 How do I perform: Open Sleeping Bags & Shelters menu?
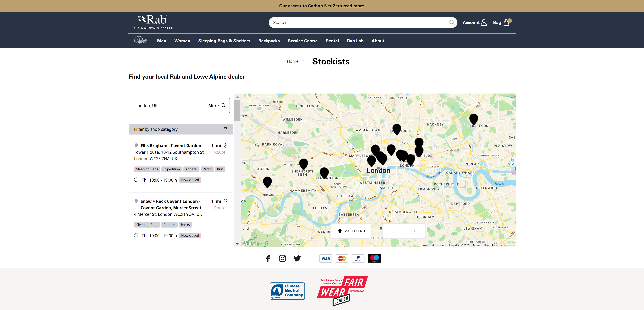click(224, 41)
